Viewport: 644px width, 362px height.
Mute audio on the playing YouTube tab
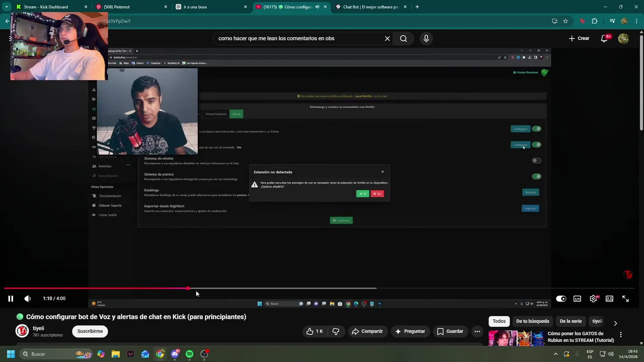317,7
